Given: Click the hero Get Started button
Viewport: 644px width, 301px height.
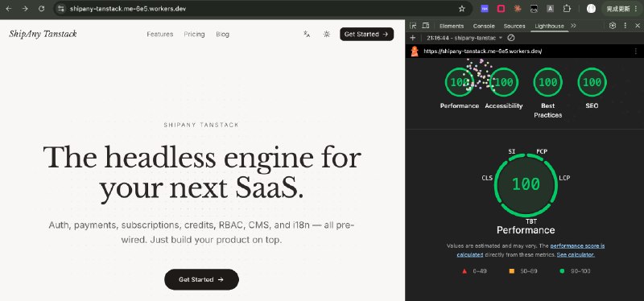Looking at the screenshot, I should point(201,279).
